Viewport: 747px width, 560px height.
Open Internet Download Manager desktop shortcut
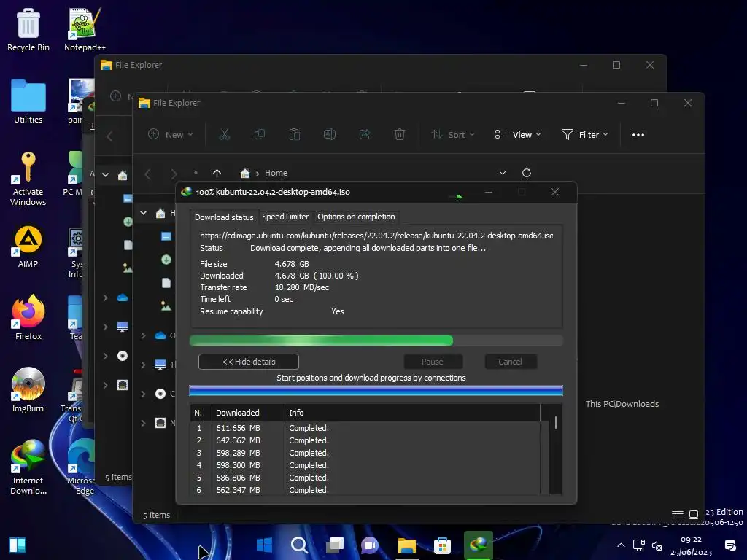(28, 467)
